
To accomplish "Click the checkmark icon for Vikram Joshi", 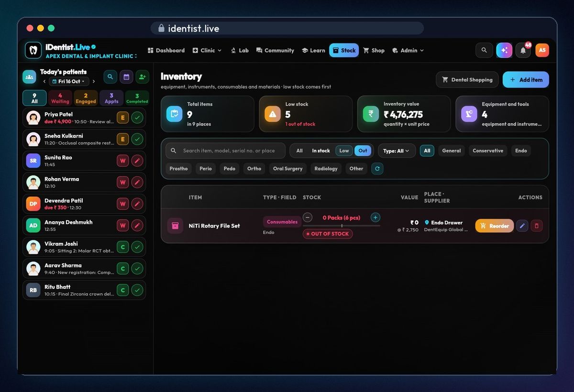I will (137, 247).
